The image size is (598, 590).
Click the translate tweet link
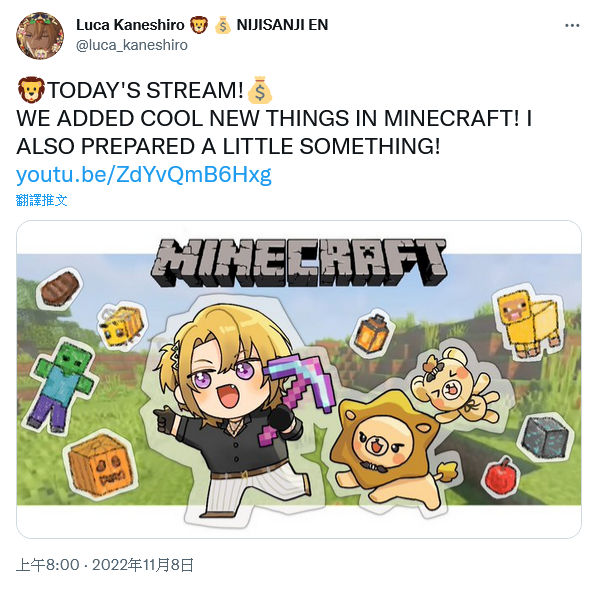pos(42,200)
